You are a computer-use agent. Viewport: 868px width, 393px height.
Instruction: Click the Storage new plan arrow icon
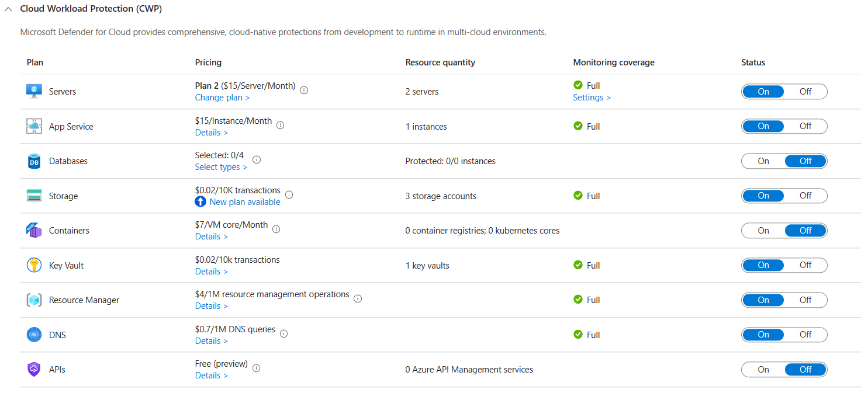click(200, 202)
